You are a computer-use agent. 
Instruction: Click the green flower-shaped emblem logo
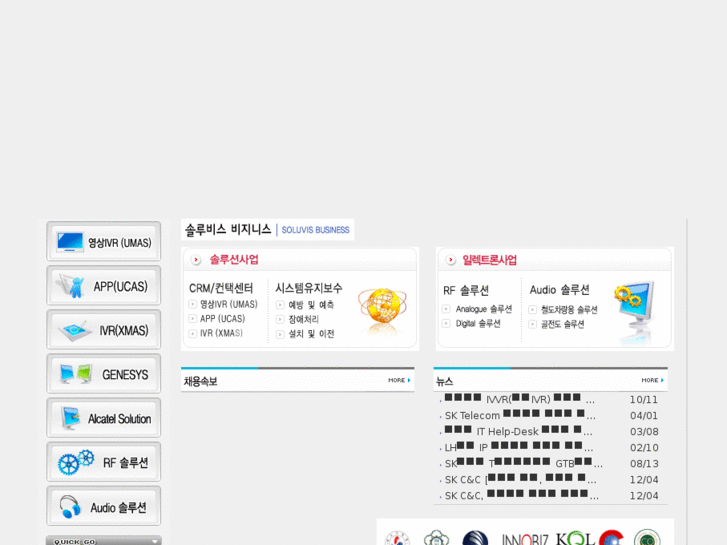tap(436, 538)
